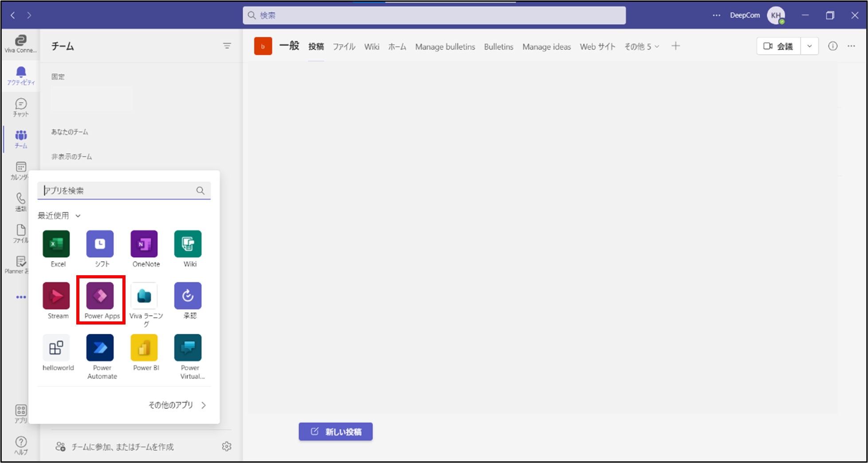Viewport: 868px width, 463px height.
Task: Switch to the Bulletins tab
Action: pos(499,47)
